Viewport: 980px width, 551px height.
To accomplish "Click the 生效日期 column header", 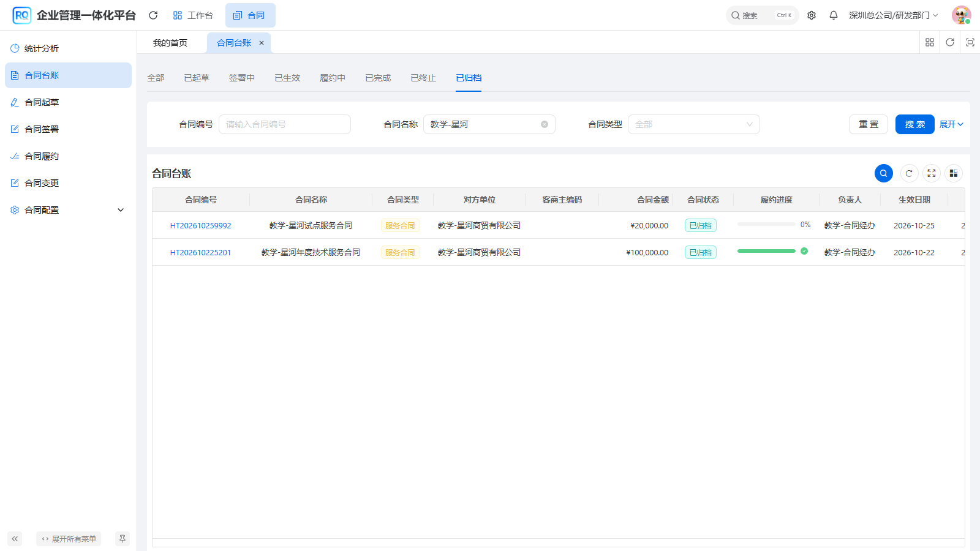I will (x=914, y=200).
